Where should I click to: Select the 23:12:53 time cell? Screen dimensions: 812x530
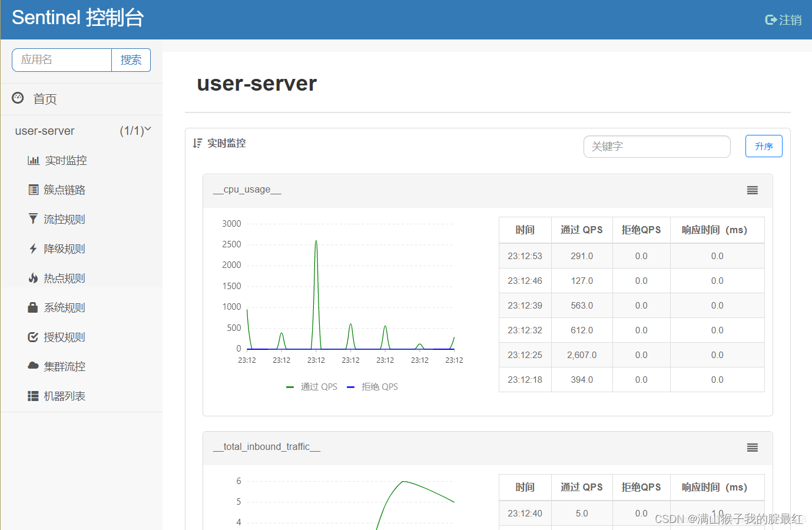[x=525, y=256]
